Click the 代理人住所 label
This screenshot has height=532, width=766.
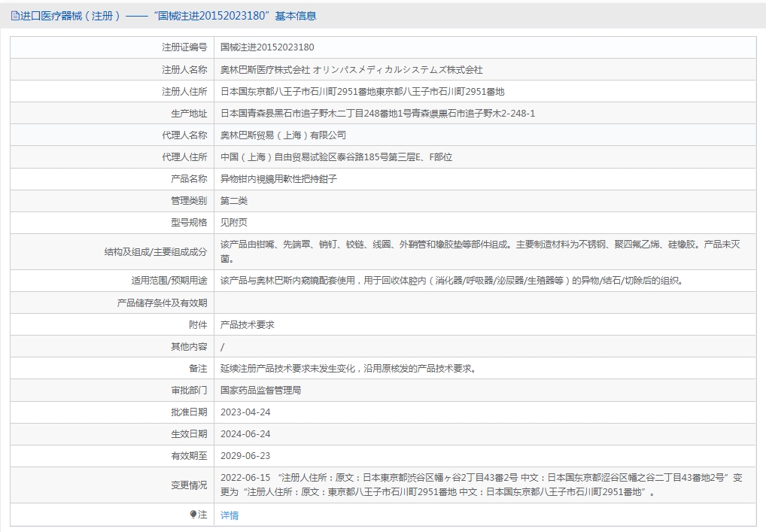pyautogui.click(x=184, y=157)
